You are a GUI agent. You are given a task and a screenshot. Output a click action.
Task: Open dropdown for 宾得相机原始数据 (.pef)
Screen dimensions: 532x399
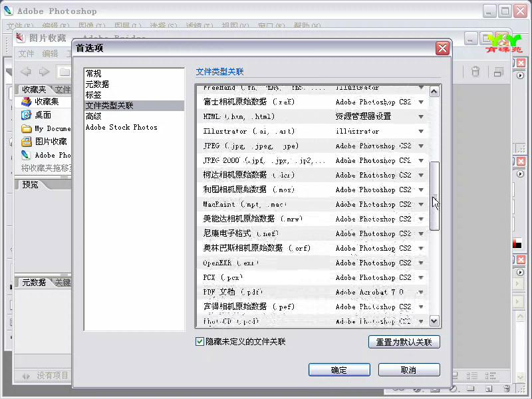click(x=421, y=307)
